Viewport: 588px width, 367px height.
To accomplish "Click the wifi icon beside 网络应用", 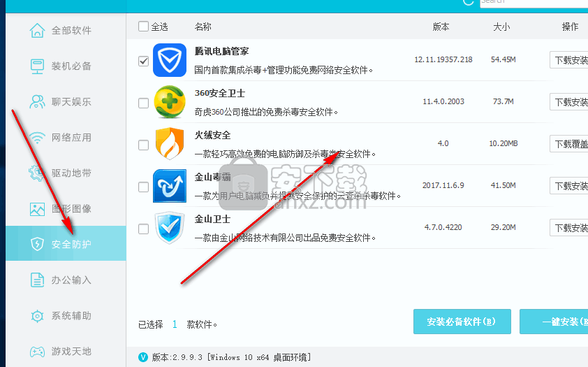I will pyautogui.click(x=37, y=138).
